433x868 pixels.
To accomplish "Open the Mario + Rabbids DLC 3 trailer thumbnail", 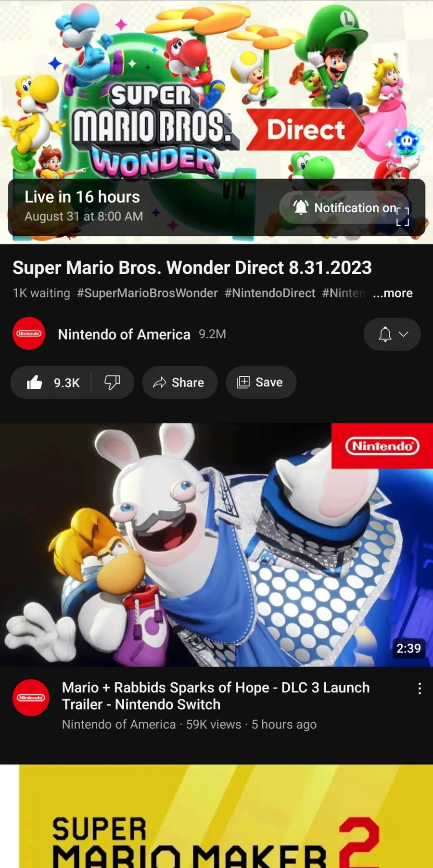I will (216, 545).
